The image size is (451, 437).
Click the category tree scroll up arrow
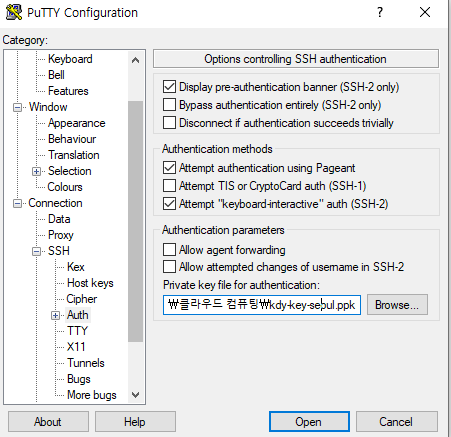[135, 60]
